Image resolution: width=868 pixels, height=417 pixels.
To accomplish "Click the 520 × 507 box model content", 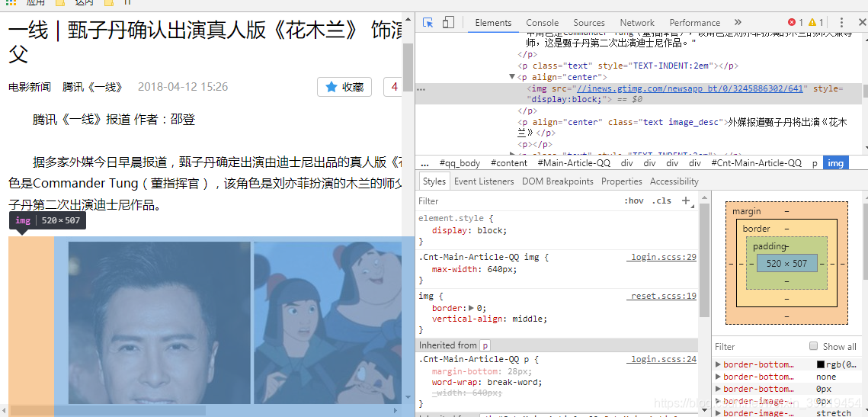I will coord(786,263).
